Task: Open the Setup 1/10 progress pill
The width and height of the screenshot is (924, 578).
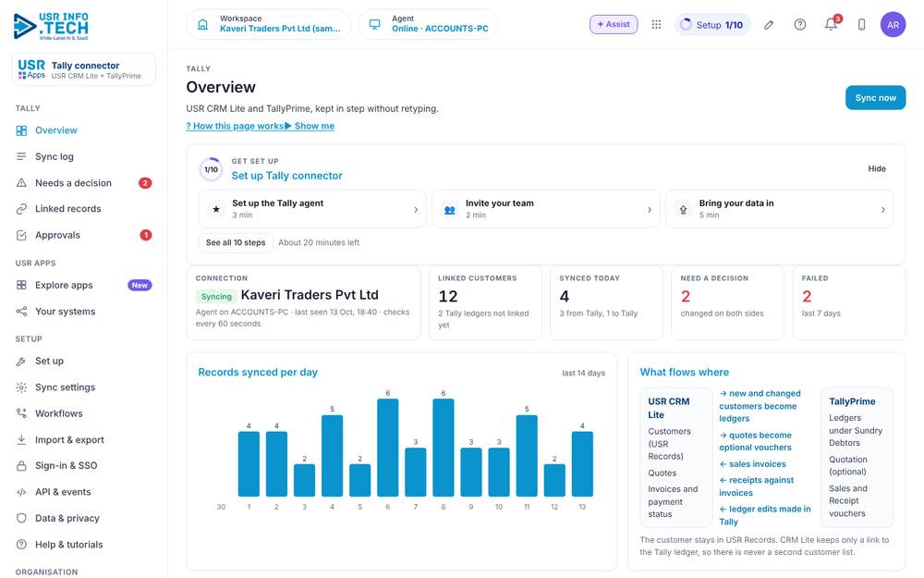Action: point(712,25)
